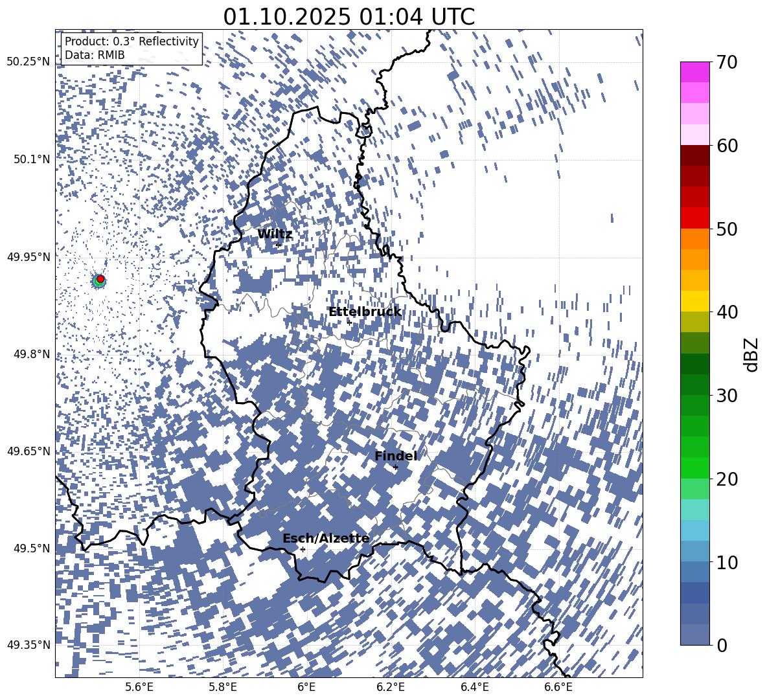The width and height of the screenshot is (767, 700).
Task: Click the Ettelbruck location cross marker
Action: [x=349, y=322]
